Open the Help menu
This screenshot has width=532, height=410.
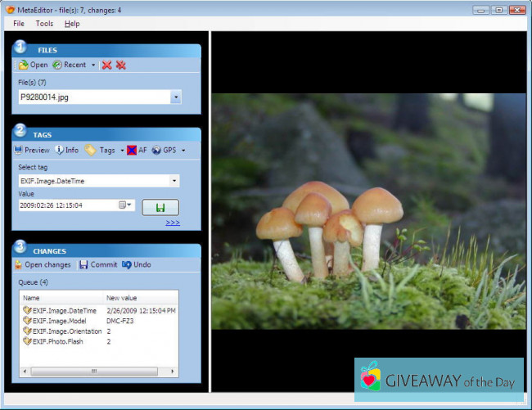pos(72,24)
